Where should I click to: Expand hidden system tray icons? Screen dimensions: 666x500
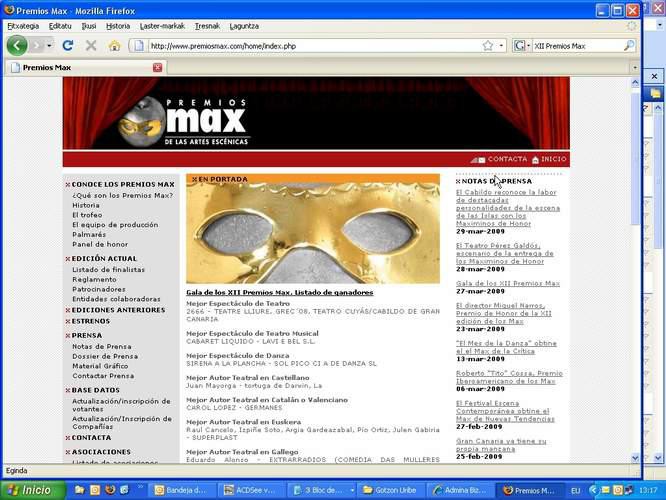tap(593, 490)
